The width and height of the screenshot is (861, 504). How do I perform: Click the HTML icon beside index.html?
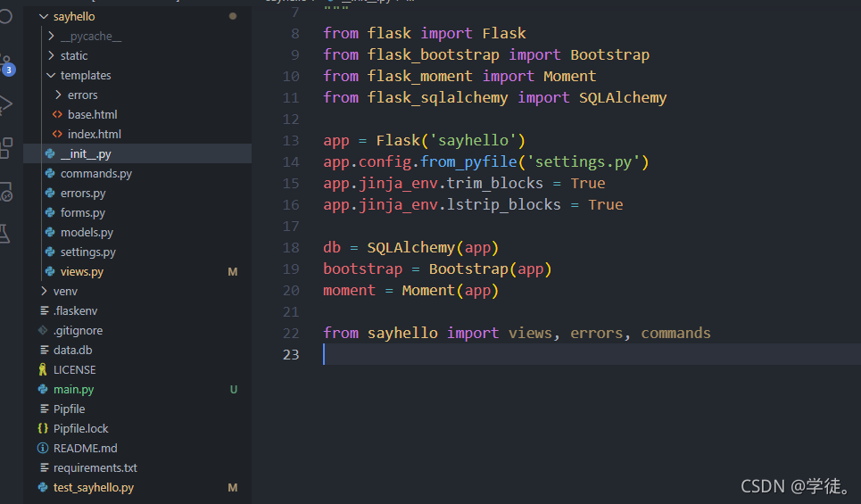pyautogui.click(x=57, y=134)
